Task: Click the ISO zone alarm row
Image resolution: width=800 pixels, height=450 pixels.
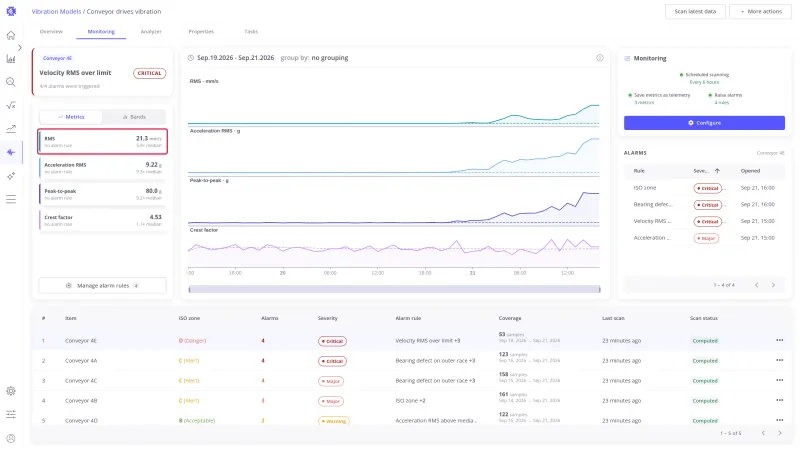Action: pos(704,188)
